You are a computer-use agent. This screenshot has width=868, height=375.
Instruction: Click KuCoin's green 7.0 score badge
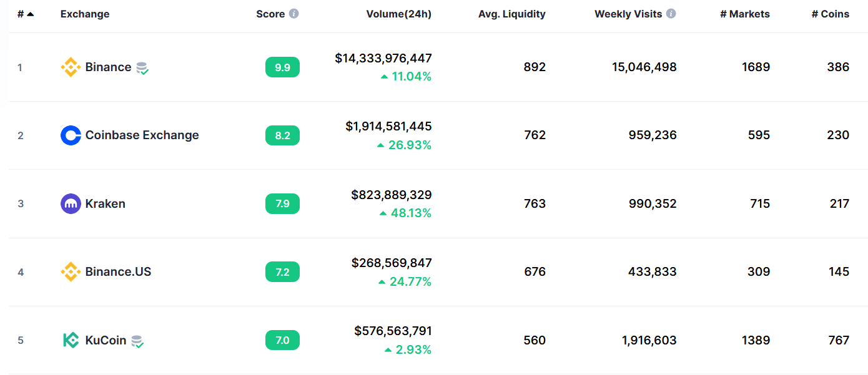click(282, 340)
